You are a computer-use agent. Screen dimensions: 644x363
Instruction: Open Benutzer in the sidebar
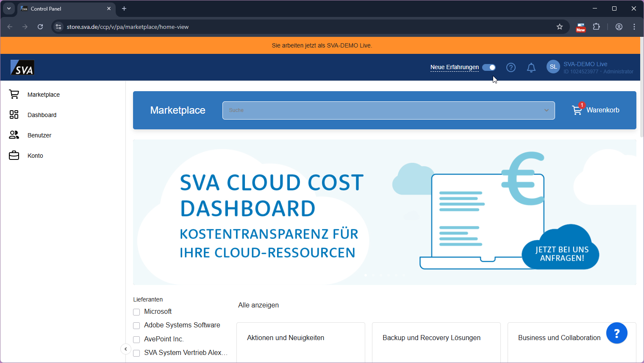(x=39, y=135)
